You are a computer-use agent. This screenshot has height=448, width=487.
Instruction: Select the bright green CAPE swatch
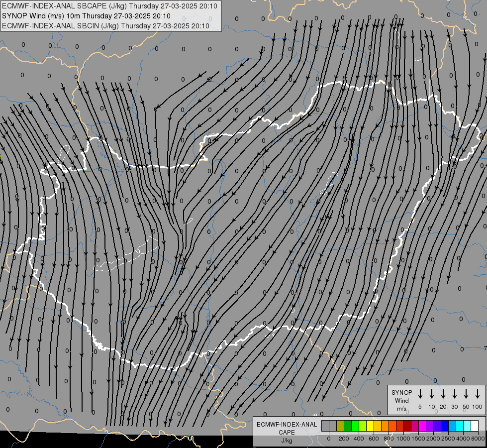tap(355, 426)
